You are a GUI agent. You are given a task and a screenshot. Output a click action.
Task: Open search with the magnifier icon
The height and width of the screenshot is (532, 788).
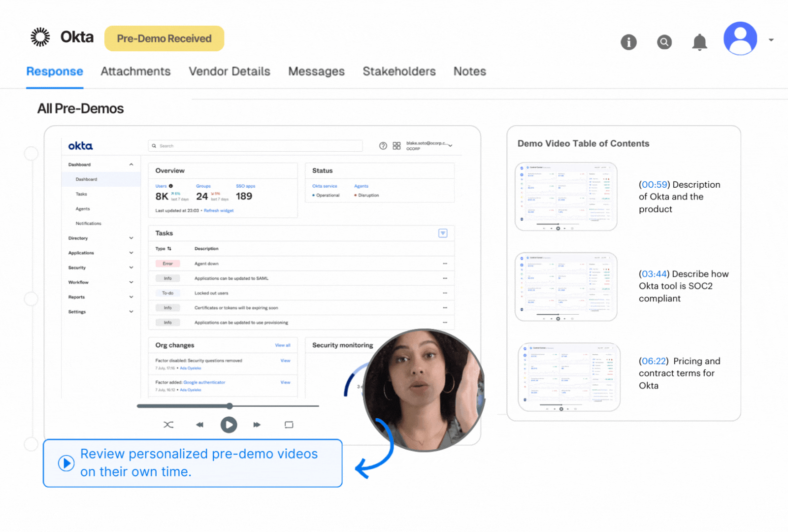coord(664,42)
